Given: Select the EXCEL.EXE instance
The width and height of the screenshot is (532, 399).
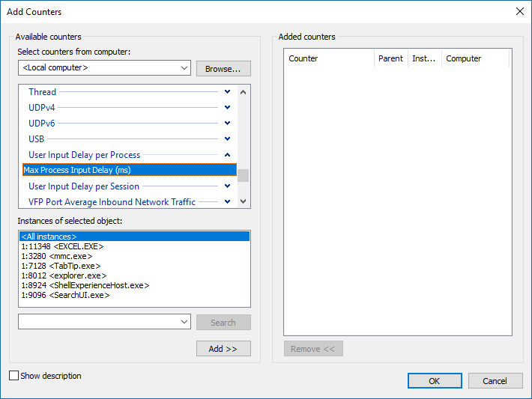Looking at the screenshot, I should [x=62, y=246].
